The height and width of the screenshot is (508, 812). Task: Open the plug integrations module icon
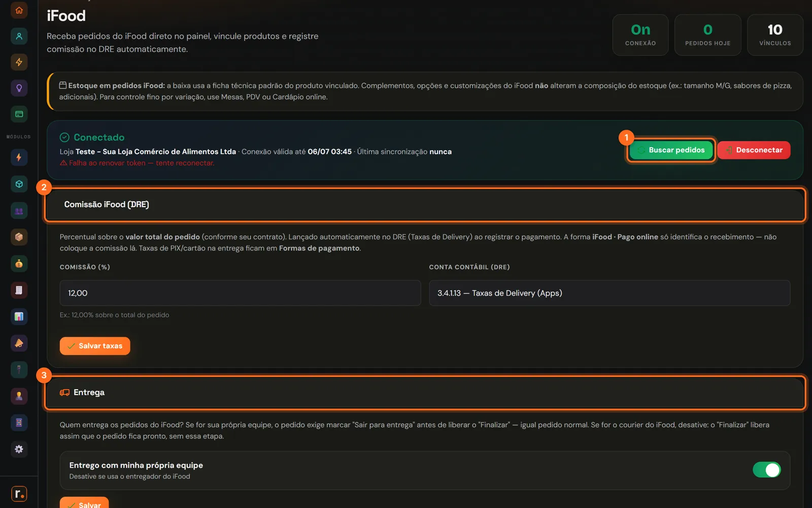coord(19,369)
